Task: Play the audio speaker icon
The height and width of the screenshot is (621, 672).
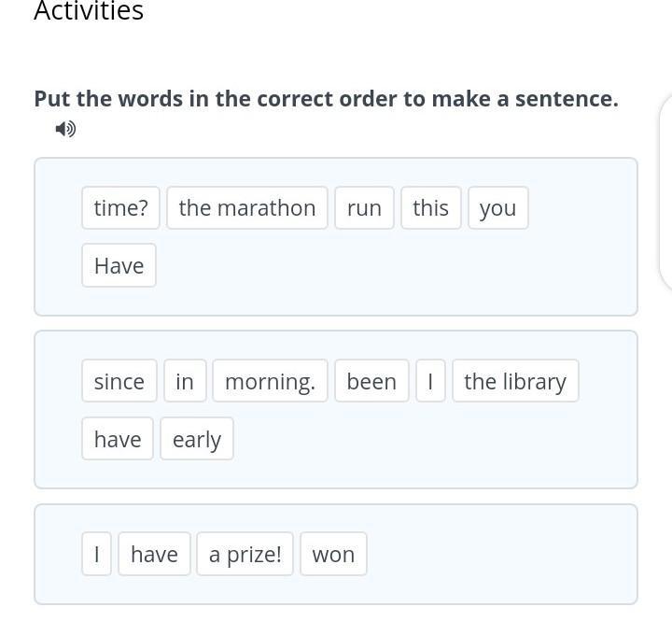Action: pyautogui.click(x=65, y=129)
